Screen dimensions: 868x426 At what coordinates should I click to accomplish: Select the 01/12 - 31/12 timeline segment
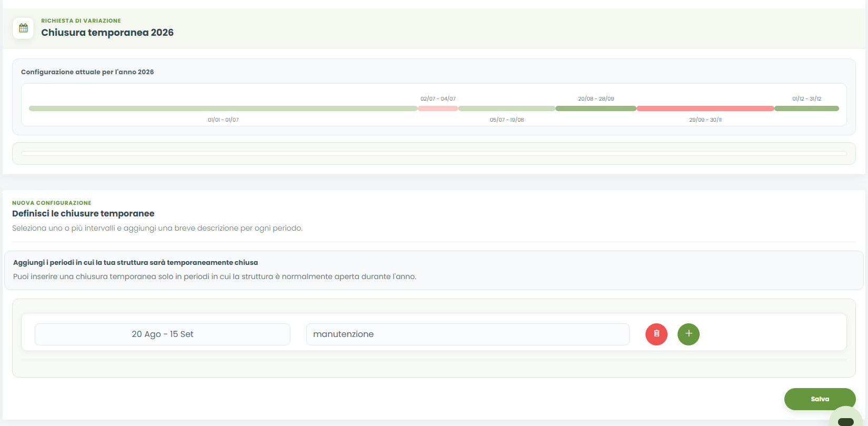(x=806, y=108)
